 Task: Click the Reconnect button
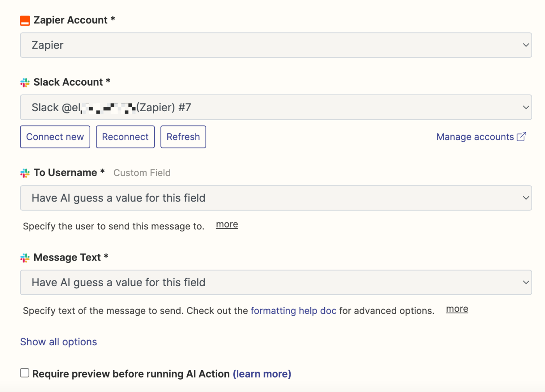[125, 137]
